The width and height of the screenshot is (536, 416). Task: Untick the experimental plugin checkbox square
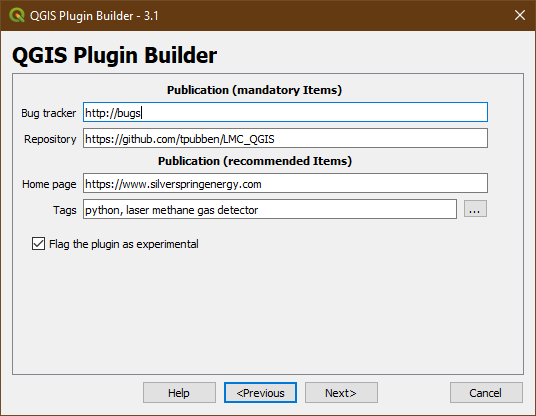click(x=38, y=244)
